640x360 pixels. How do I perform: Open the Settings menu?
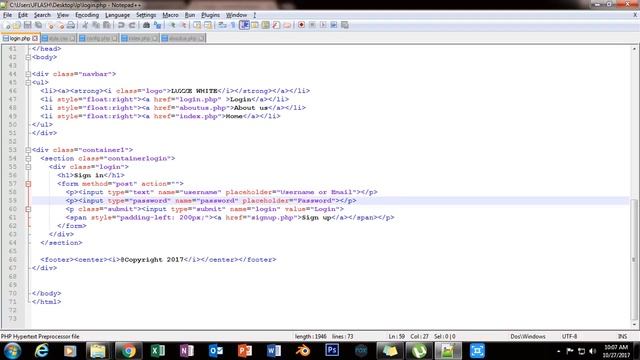[146, 15]
